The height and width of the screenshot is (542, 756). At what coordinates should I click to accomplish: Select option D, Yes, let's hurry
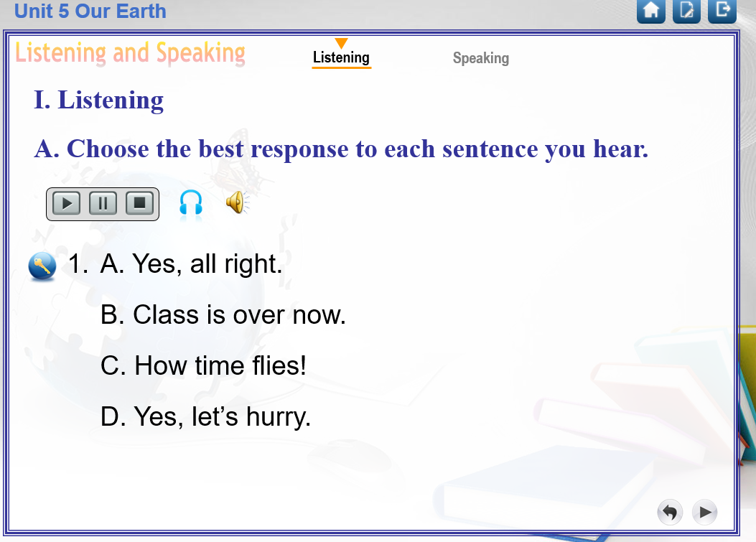tap(207, 416)
